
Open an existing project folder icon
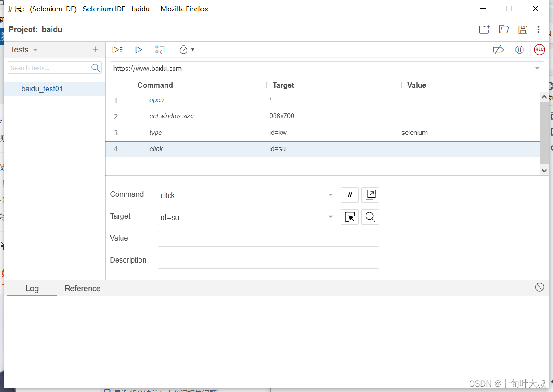coord(504,30)
